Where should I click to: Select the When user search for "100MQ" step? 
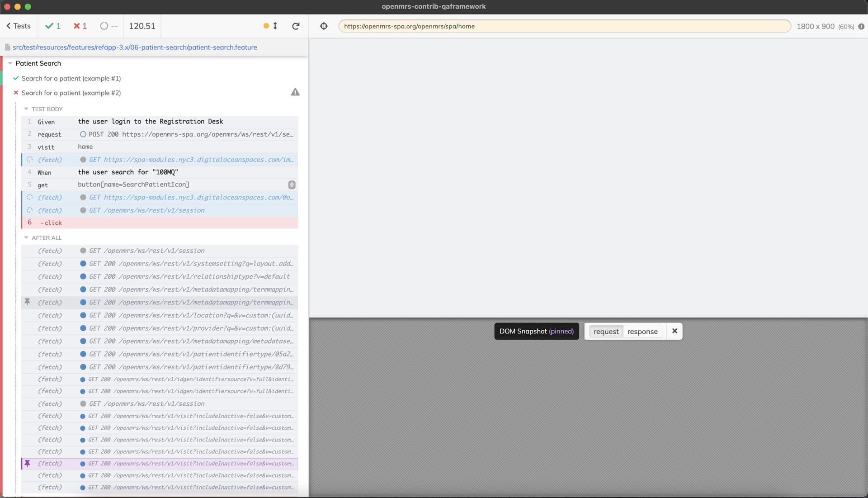pos(160,172)
